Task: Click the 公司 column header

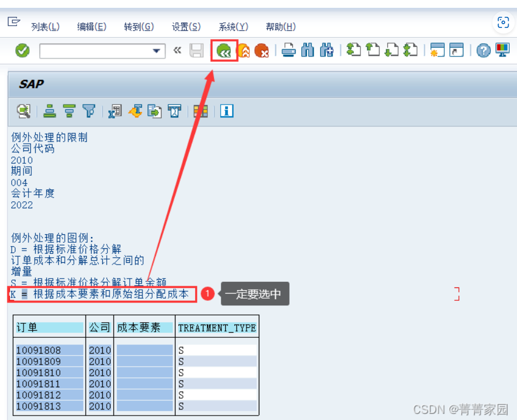Action: click(x=99, y=328)
